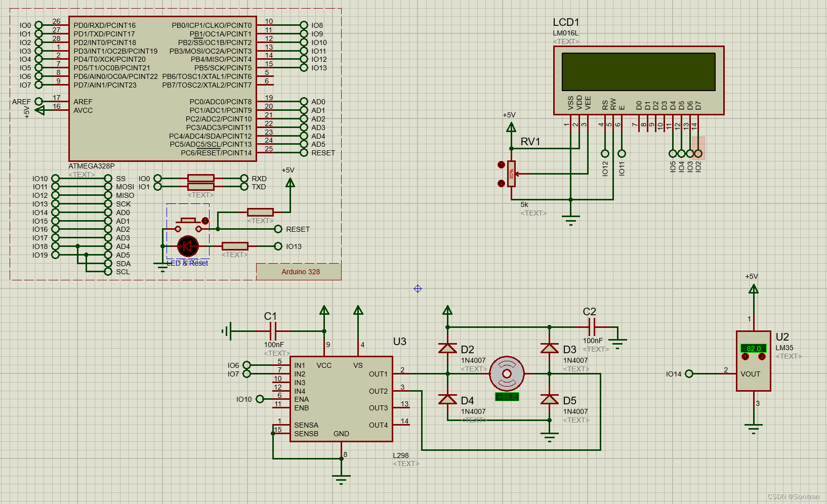Image resolution: width=827 pixels, height=504 pixels.
Task: Select the reset pull-up resistor
Action: 260,212
